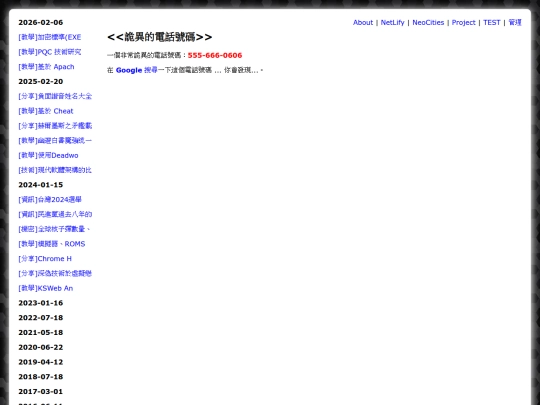Collapse the 2026-02-06 date group
This screenshot has height=405, width=540.
point(41,22)
